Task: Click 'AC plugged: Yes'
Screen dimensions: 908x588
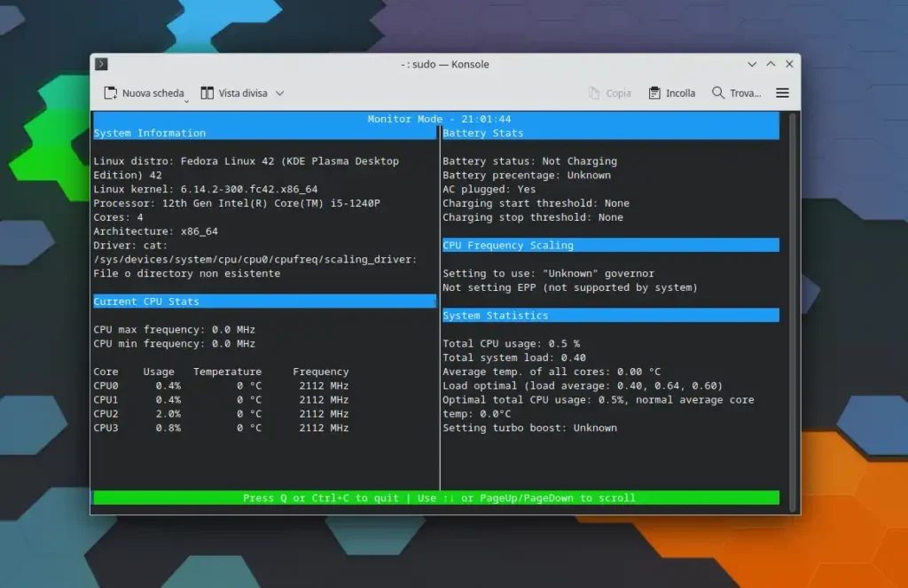Action: [489, 189]
